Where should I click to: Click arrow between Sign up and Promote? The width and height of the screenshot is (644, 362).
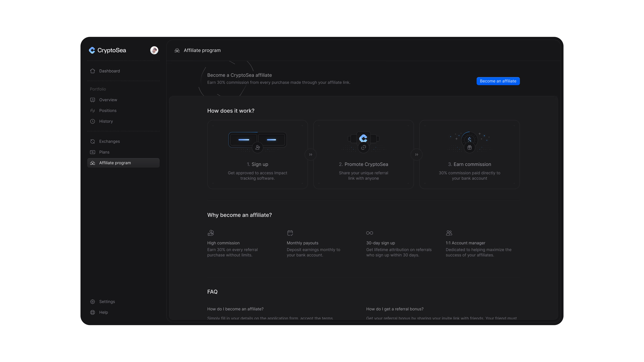(x=310, y=155)
